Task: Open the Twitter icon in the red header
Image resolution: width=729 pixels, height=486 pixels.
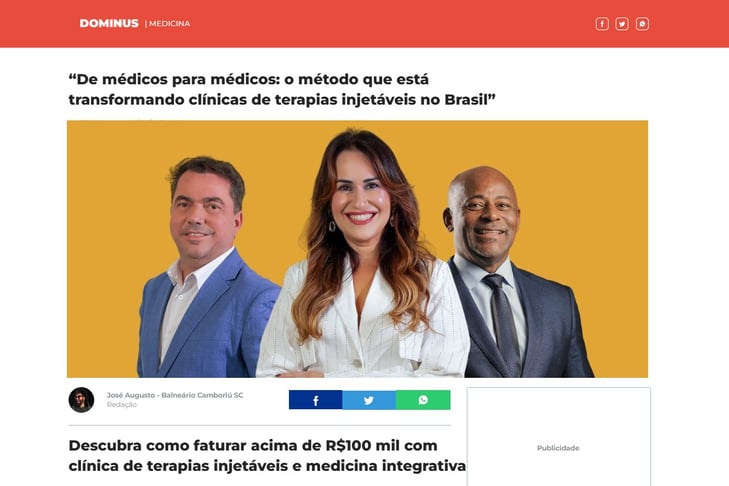Action: (622, 24)
